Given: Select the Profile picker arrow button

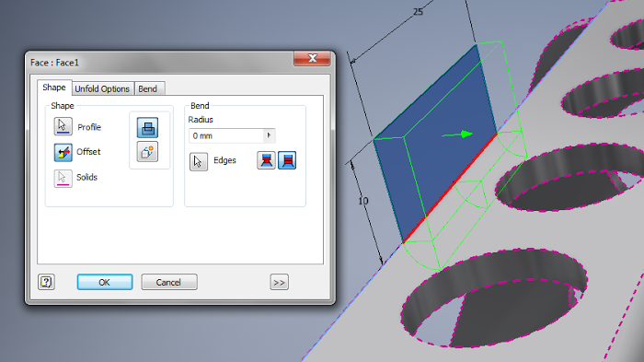Looking at the screenshot, I should point(63,126).
